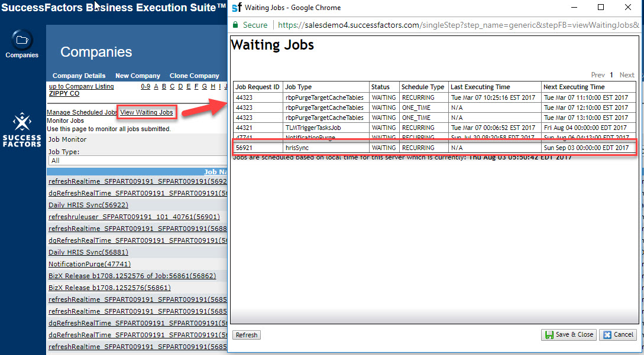644x355 pixels.
Task: Click the Waiting Jobs page heading
Action: pyautogui.click(x=272, y=44)
